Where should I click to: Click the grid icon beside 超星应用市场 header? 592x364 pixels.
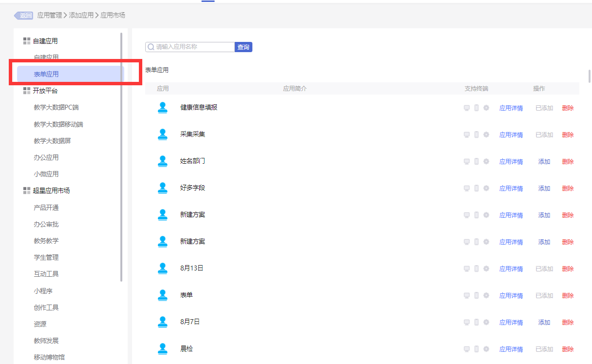click(27, 191)
